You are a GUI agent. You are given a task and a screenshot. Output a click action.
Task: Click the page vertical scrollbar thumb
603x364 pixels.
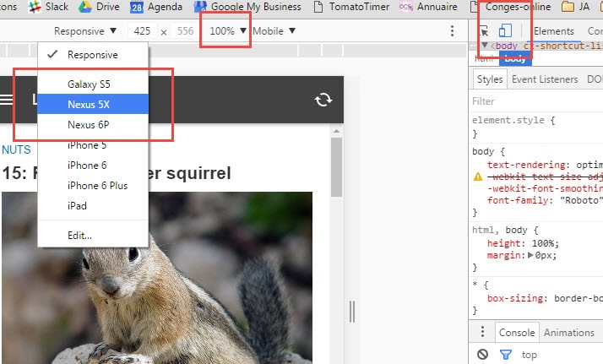(336, 167)
